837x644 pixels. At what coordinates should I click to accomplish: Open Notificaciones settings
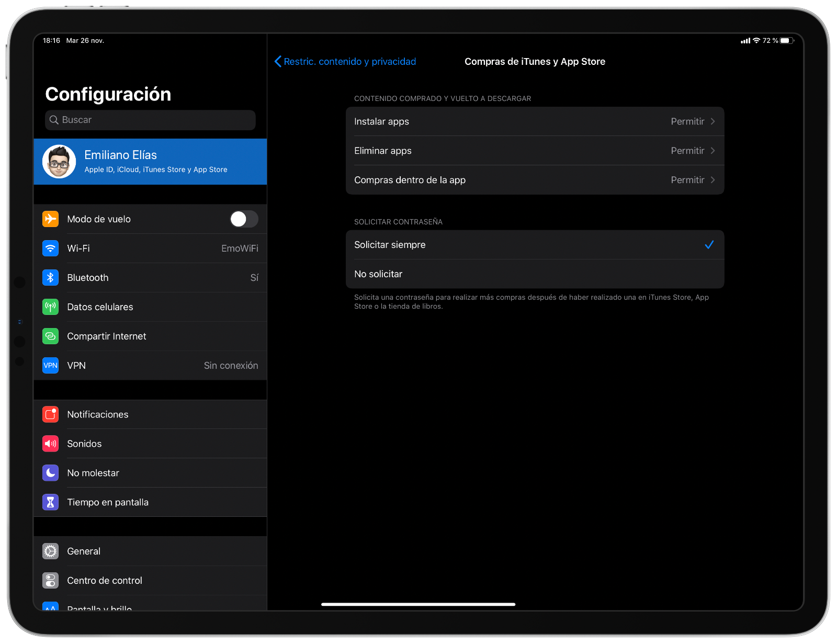(x=150, y=414)
